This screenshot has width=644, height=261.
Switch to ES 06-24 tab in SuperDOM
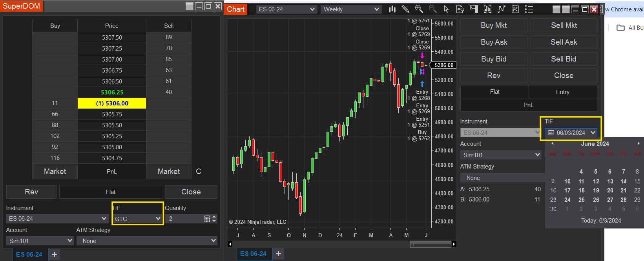click(x=29, y=254)
